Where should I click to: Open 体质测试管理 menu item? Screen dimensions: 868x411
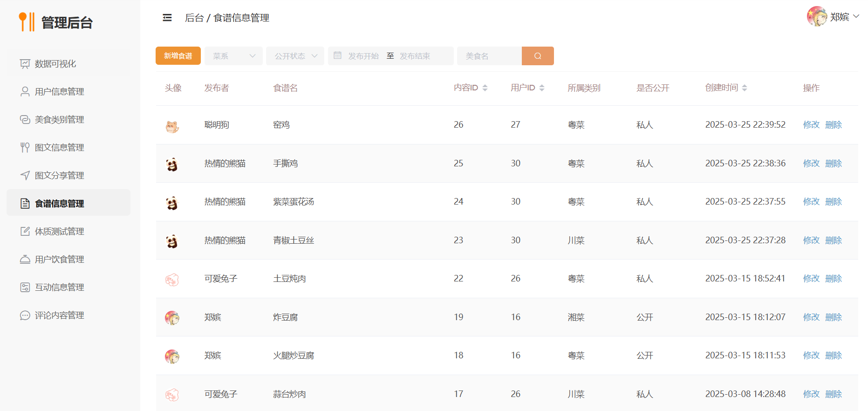coord(68,232)
